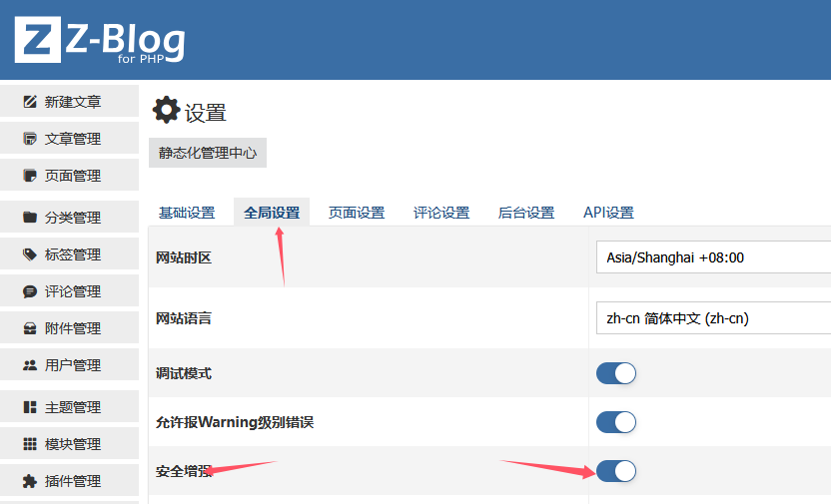Click the page management icon
831x504 pixels.
click(30, 176)
